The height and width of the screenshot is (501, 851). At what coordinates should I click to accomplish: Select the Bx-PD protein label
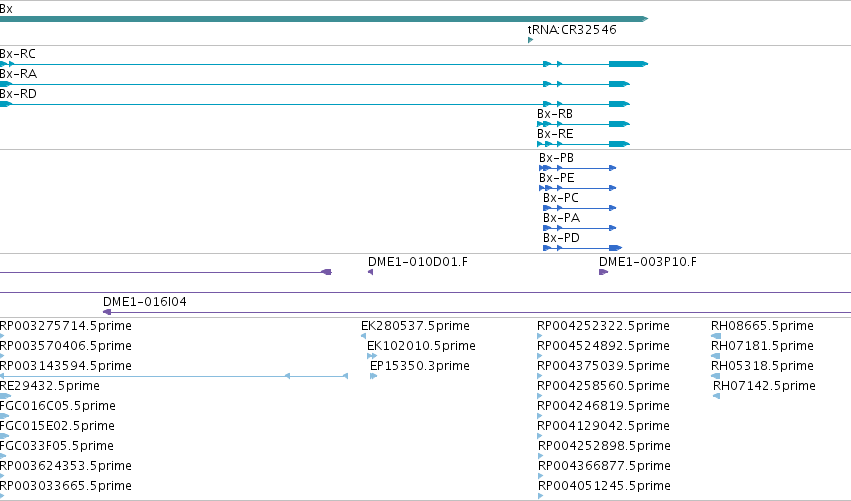click(x=561, y=238)
